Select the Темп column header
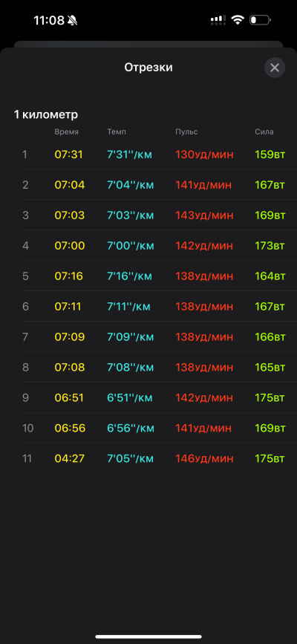 coord(117,131)
